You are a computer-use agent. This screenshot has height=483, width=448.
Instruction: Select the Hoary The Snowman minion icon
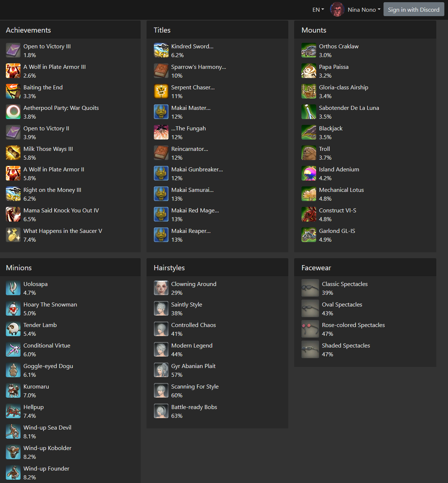point(13,309)
